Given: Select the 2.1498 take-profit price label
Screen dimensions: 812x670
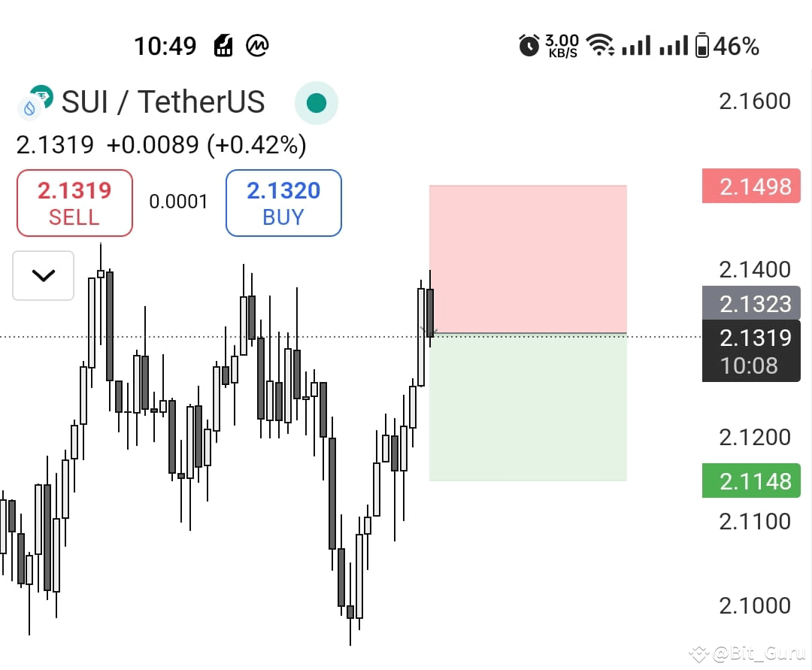Looking at the screenshot, I should tap(750, 186).
